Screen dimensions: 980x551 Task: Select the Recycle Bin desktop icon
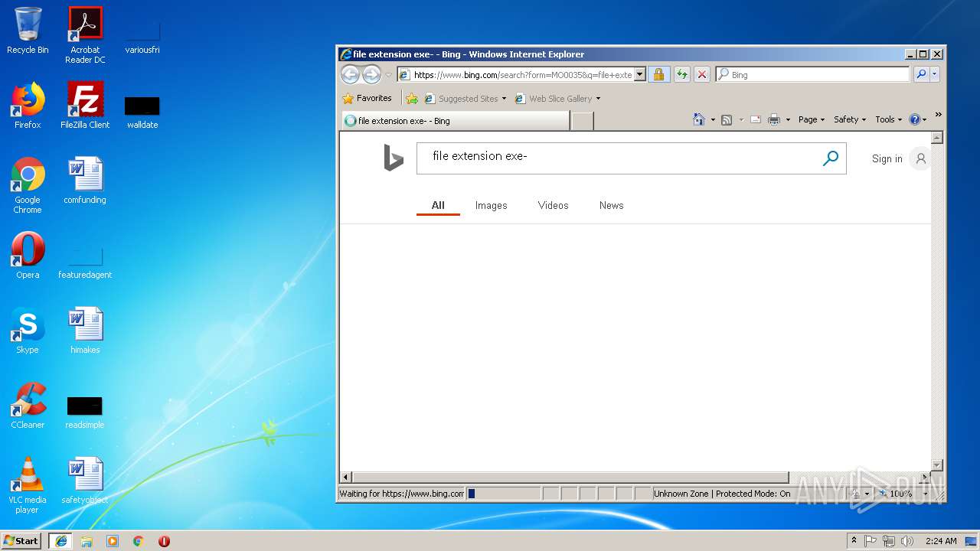click(x=28, y=31)
